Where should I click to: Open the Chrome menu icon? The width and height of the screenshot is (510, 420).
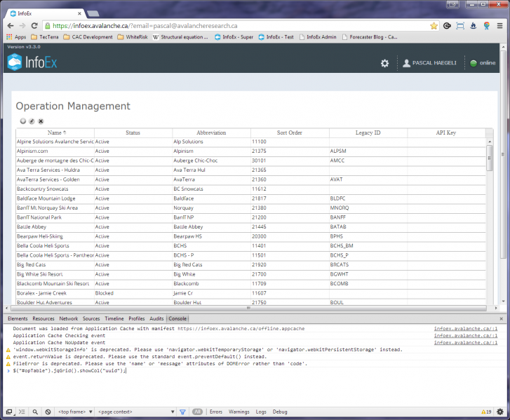500,26
